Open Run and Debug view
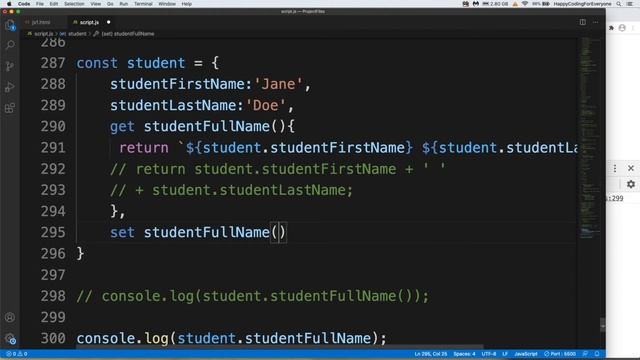The height and width of the screenshot is (360, 640). coord(10,87)
